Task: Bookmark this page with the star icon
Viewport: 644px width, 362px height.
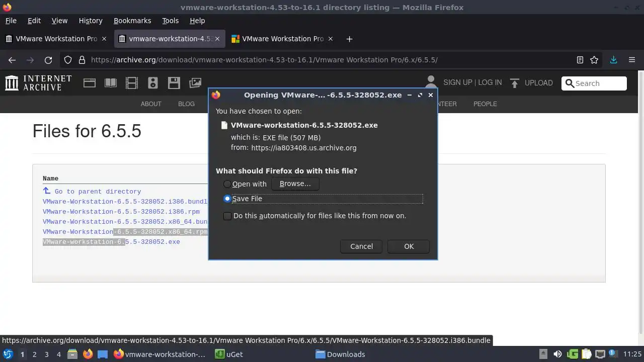Action: click(x=594, y=60)
